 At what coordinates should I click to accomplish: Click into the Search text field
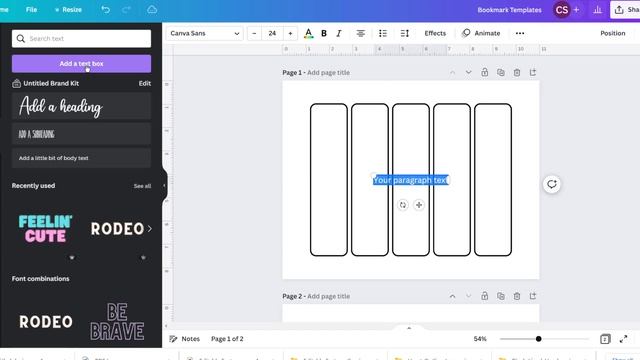click(x=81, y=38)
